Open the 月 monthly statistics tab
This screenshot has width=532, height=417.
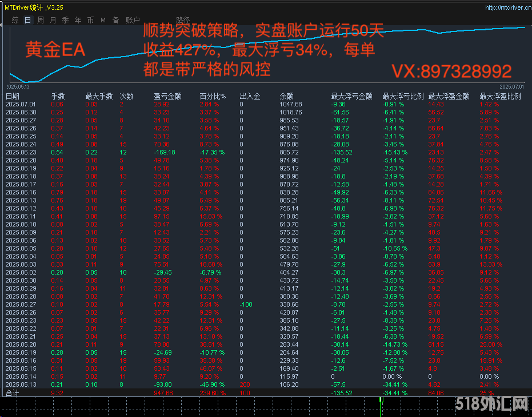(53, 21)
